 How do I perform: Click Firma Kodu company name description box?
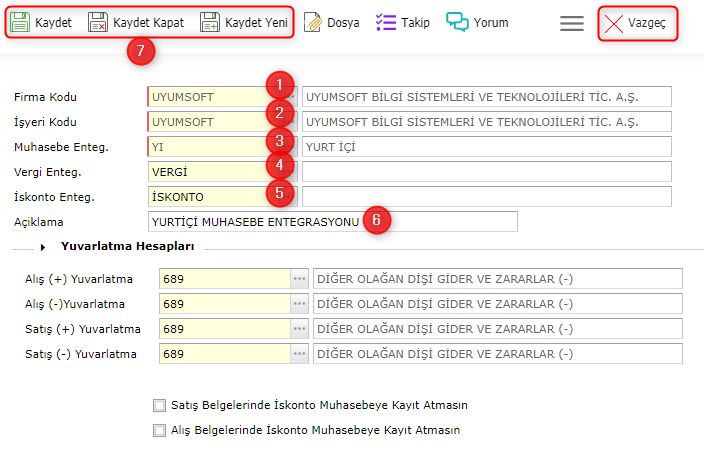(x=487, y=97)
